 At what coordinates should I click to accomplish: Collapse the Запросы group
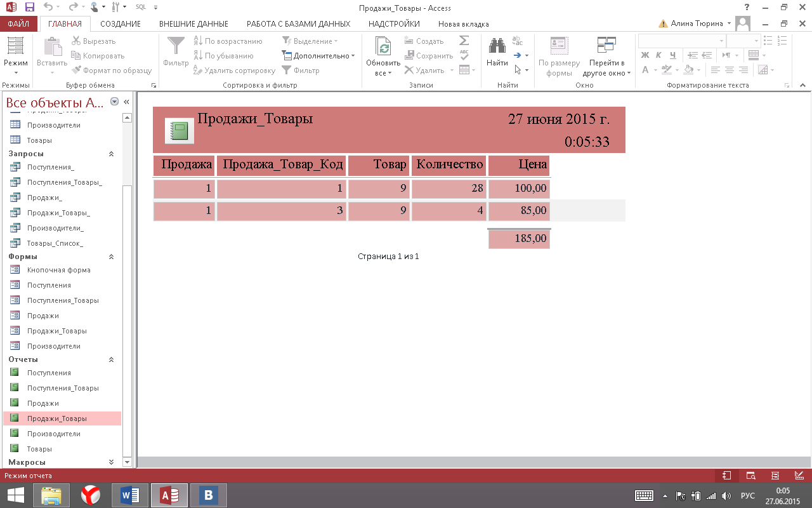[x=112, y=154]
